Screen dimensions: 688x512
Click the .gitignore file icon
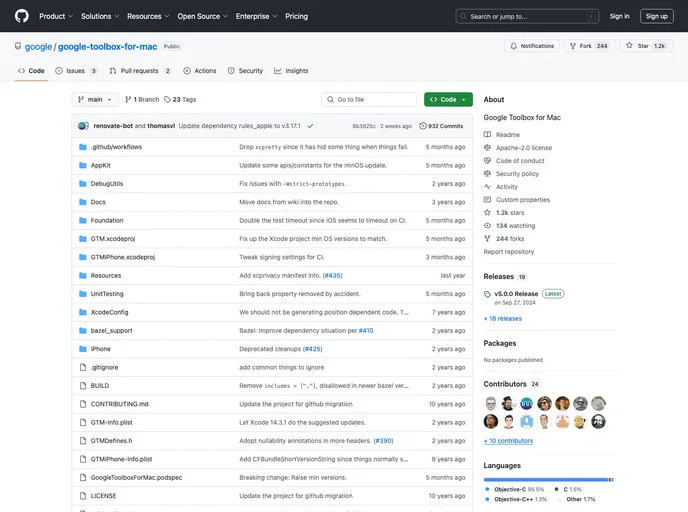coord(82,367)
